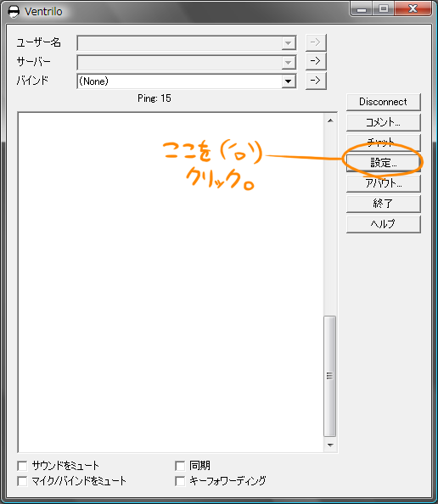Toggle the 同期 checkbox
The height and width of the screenshot is (504, 438).
180,466
